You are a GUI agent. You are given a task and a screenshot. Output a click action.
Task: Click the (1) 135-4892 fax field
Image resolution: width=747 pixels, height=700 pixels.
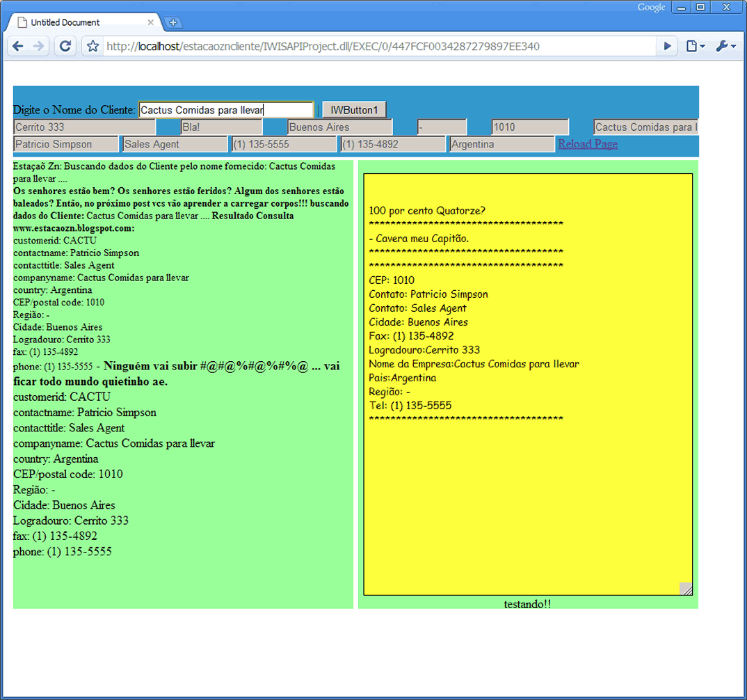393,144
